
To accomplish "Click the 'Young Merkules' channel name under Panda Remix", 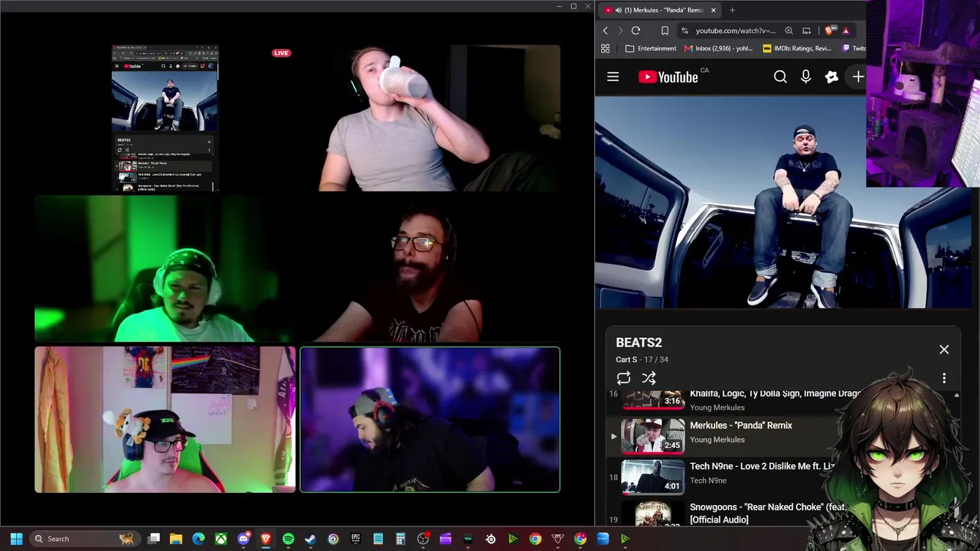I will point(717,440).
